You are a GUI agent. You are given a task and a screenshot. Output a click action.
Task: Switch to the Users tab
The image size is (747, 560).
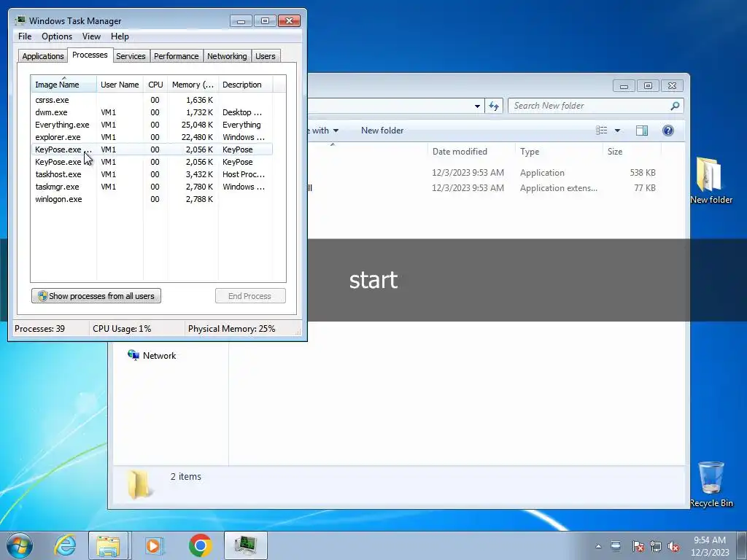pyautogui.click(x=265, y=56)
